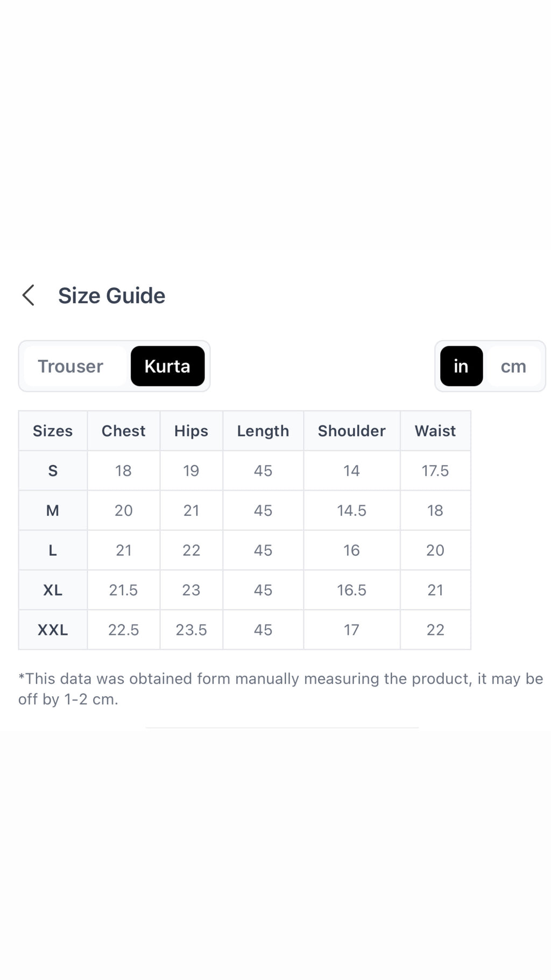Toggle measurement units to cm
The height and width of the screenshot is (980, 551).
click(x=513, y=366)
